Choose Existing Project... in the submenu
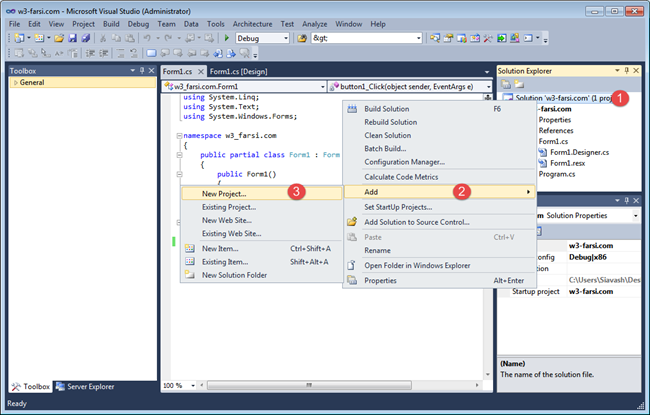Image resolution: width=650 pixels, height=415 pixels. pos(262,207)
